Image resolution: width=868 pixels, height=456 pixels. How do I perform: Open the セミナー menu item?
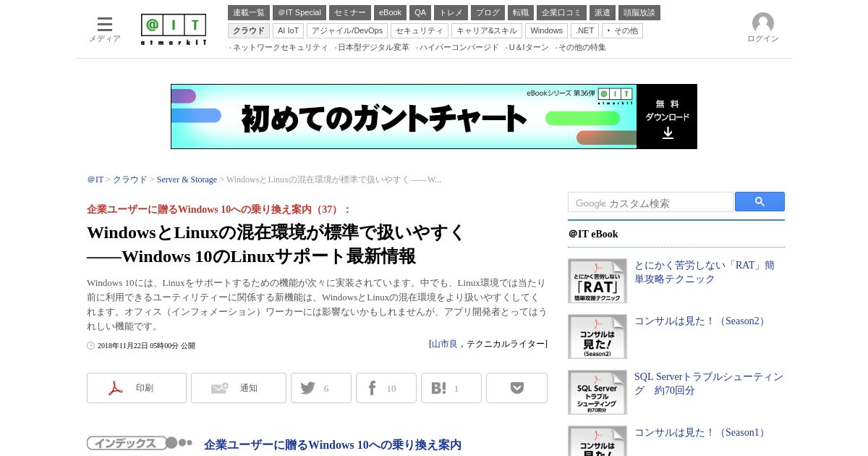coord(350,12)
